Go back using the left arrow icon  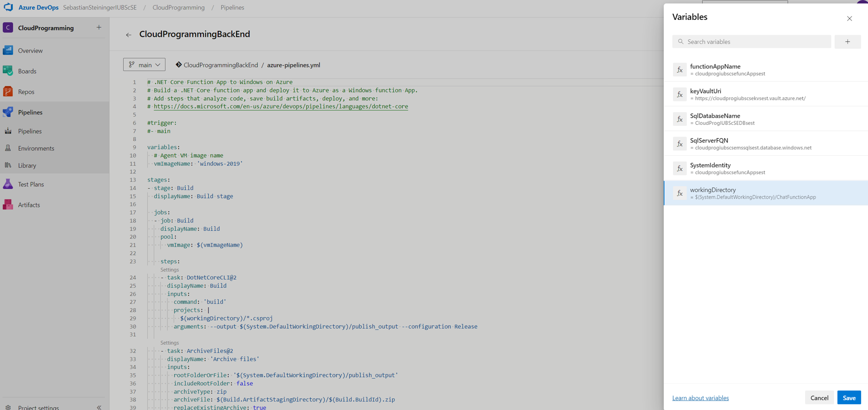(x=129, y=35)
